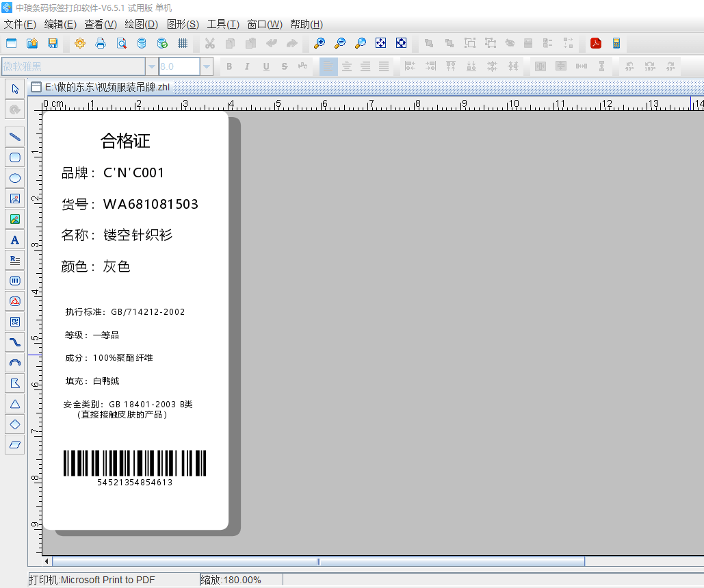Click the barcode on the label

pyautogui.click(x=135, y=463)
